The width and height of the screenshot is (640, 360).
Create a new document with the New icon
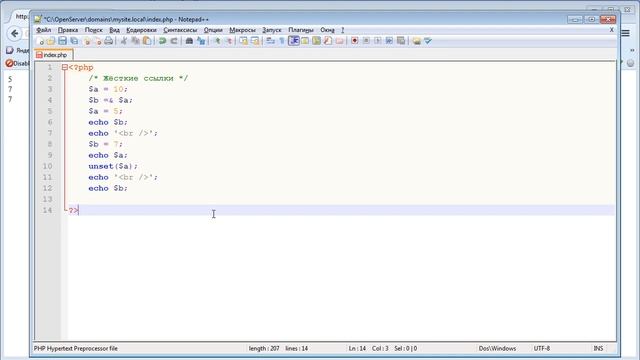(x=40, y=41)
